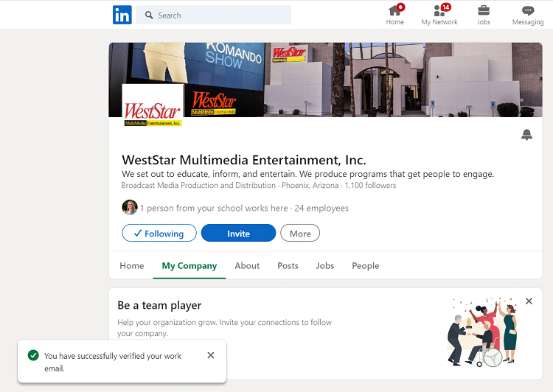
Task: Click the green success checkmark icon
Action: coord(33,355)
